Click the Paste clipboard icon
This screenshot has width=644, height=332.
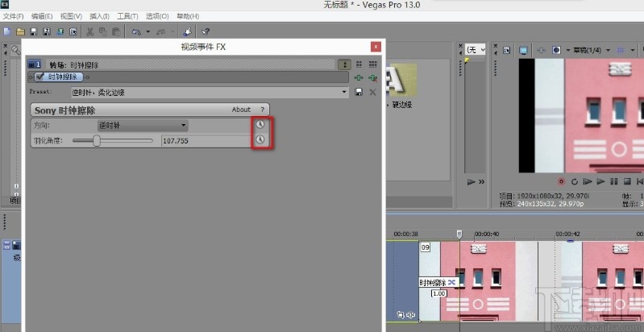tap(116, 31)
